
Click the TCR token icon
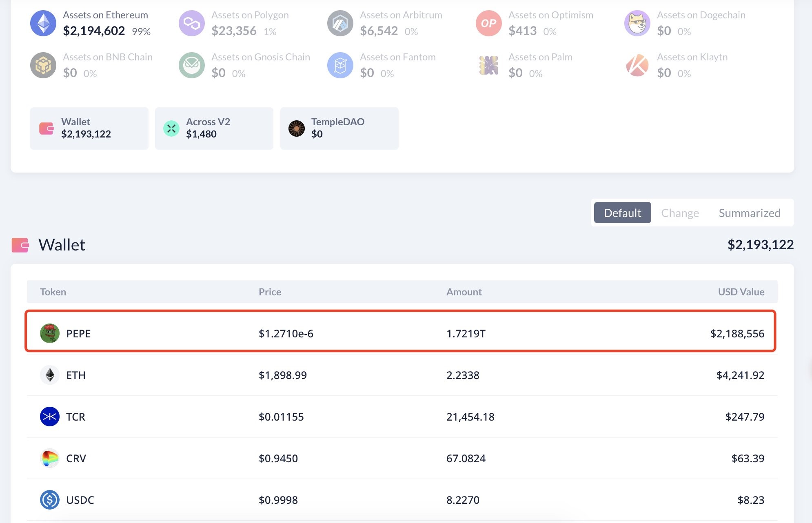pyautogui.click(x=50, y=417)
